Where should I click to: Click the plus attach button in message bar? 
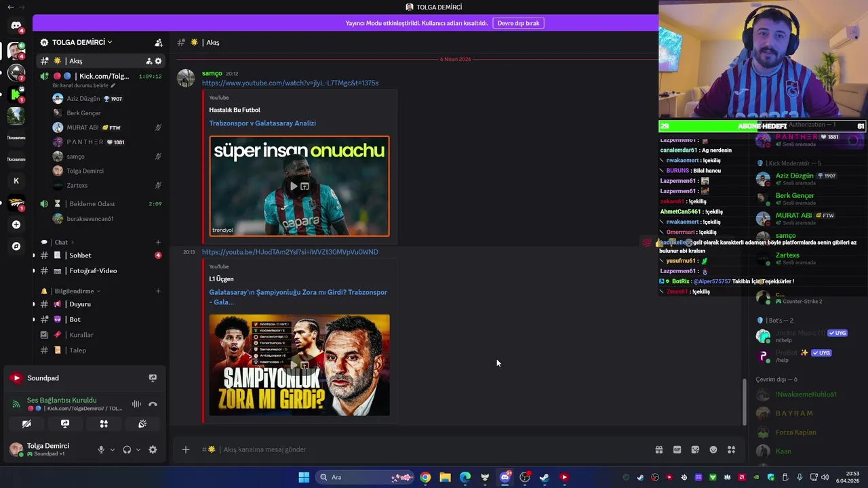coord(186,449)
